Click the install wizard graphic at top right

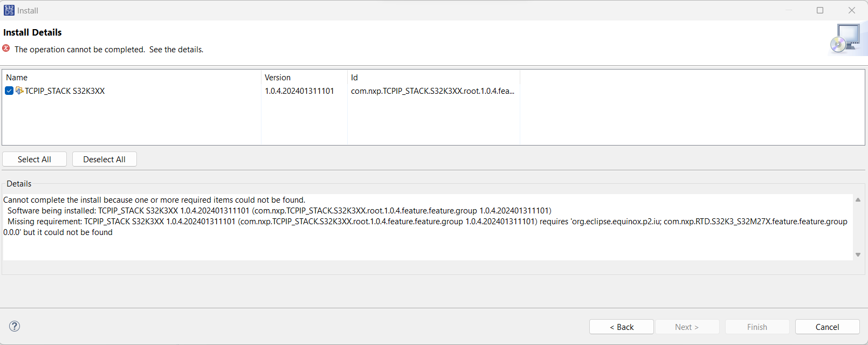(x=845, y=37)
